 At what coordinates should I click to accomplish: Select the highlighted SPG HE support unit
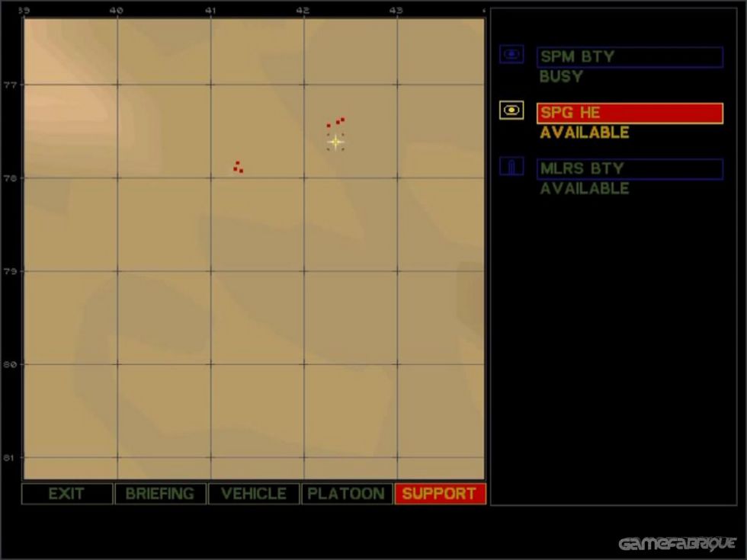pos(630,114)
